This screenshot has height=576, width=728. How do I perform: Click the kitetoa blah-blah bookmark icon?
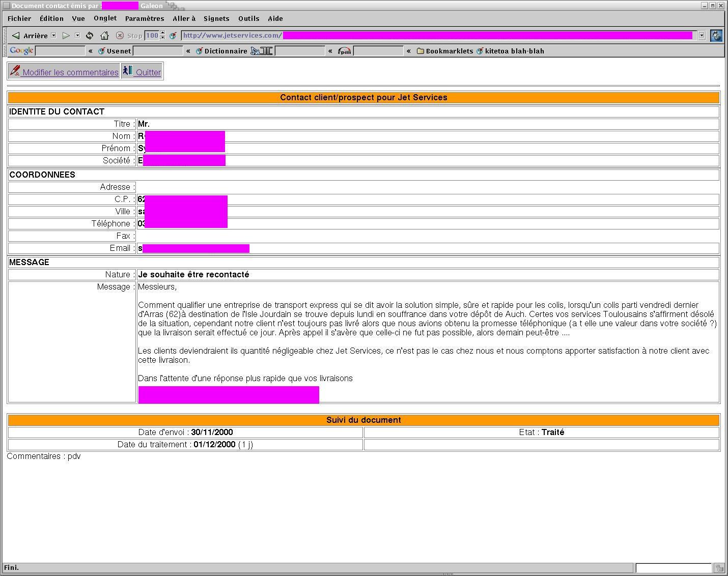pos(480,51)
